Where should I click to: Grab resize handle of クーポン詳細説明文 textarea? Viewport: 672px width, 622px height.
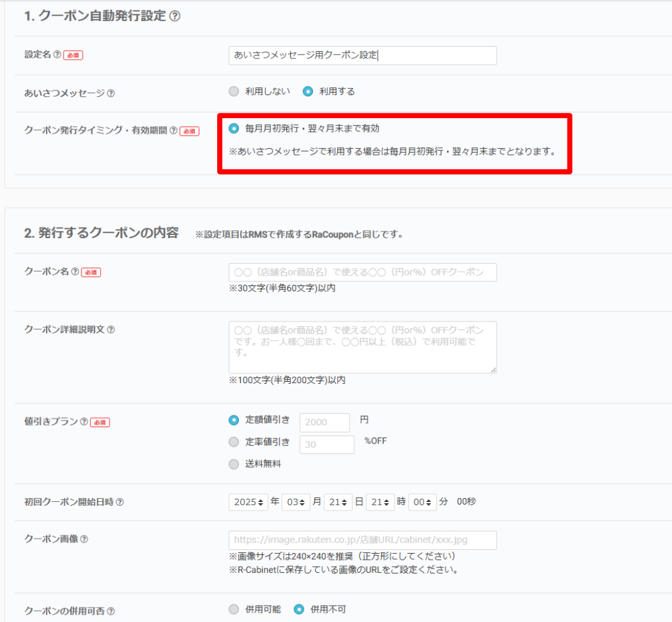(x=493, y=370)
